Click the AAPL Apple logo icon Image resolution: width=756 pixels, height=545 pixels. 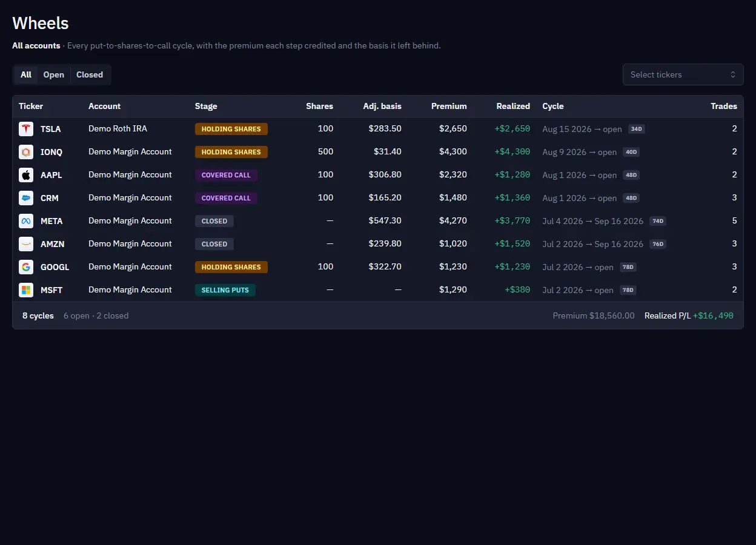pyautogui.click(x=26, y=175)
